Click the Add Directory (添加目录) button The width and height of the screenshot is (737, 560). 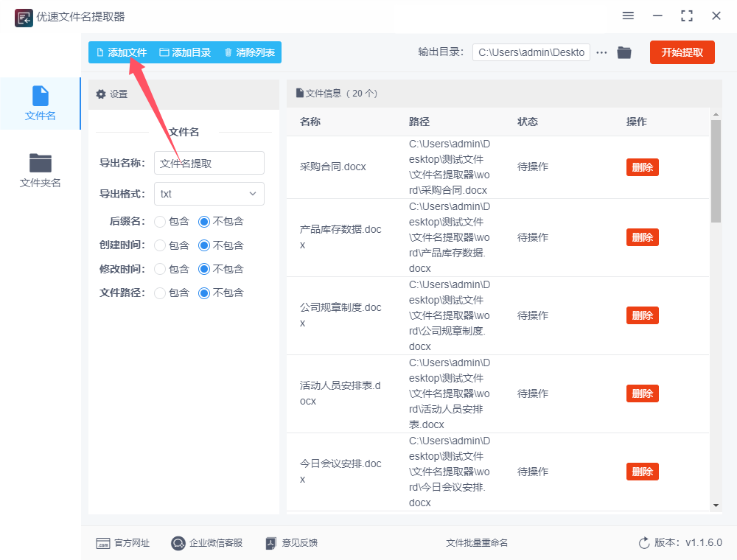[x=185, y=52]
